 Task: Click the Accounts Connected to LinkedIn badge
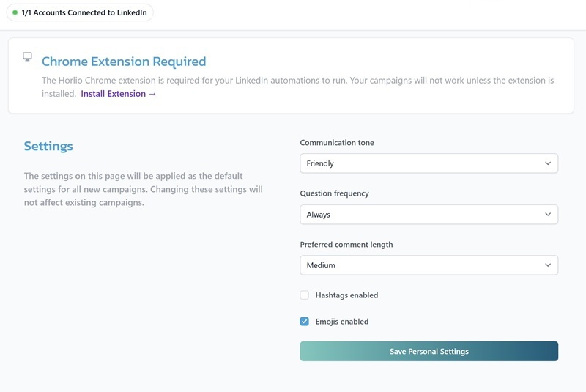[x=84, y=12]
